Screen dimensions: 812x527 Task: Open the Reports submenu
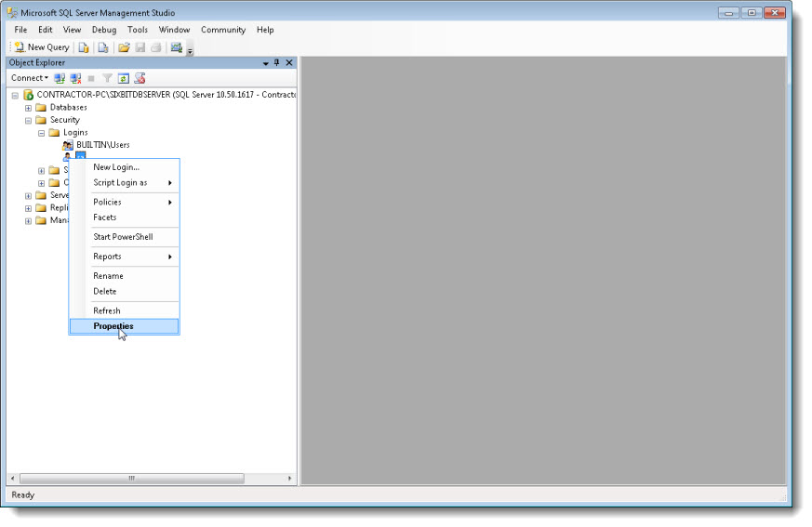[125, 257]
